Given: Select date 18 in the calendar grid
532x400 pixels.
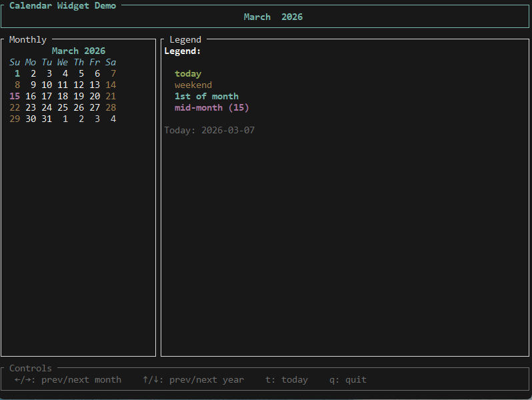Looking at the screenshot, I should click(63, 96).
